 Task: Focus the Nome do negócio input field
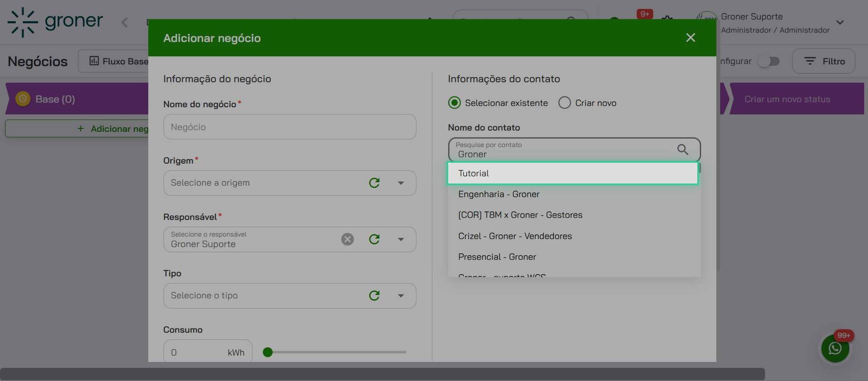[290, 127]
